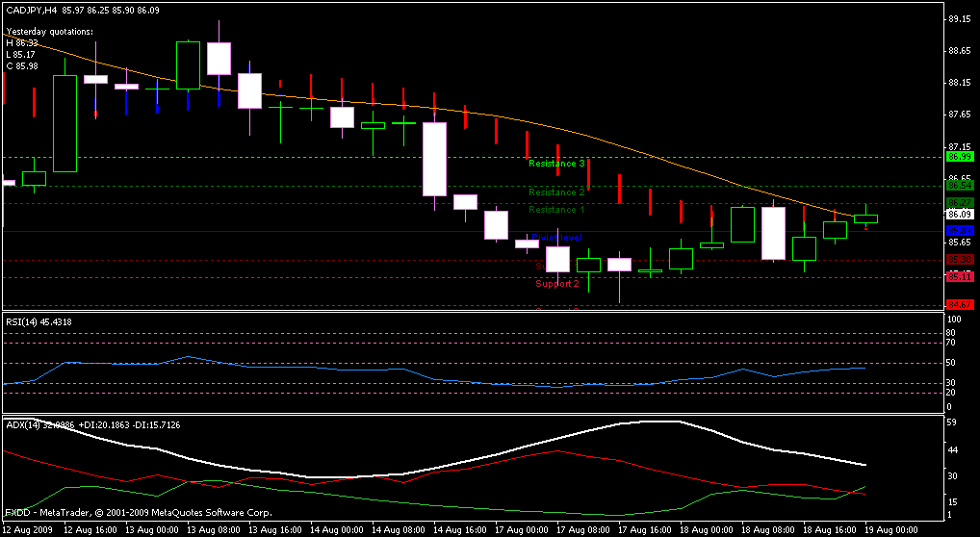
Task: Click the 14 Aug 16:00 time label
Action: coord(458,530)
